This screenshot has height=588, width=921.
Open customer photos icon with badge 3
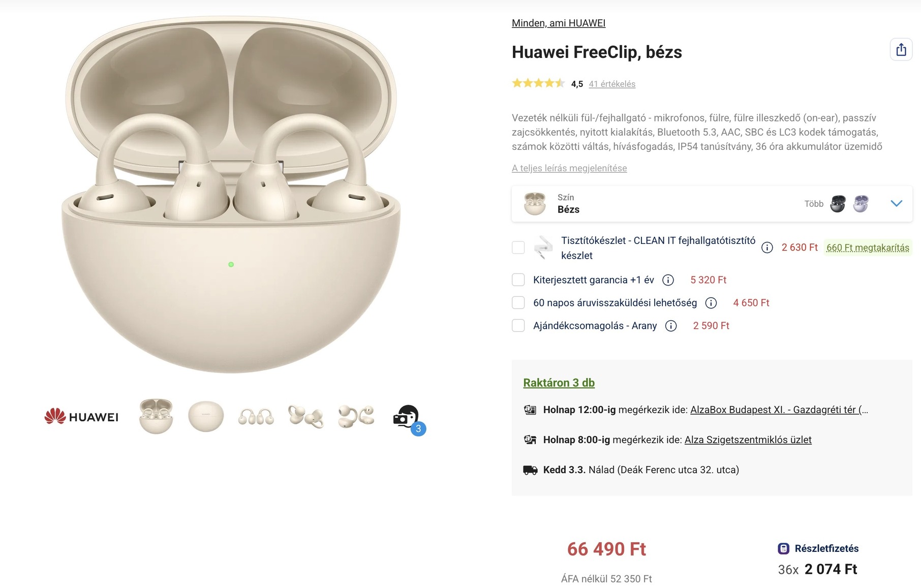(408, 418)
